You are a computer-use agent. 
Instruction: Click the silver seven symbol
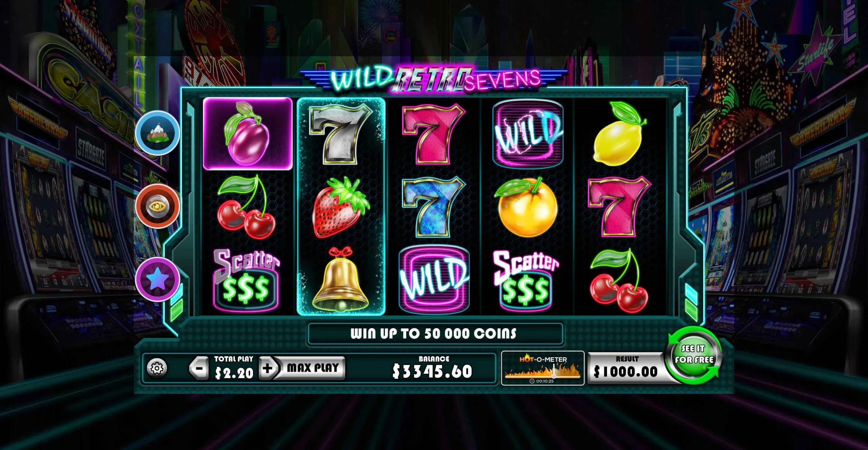(x=340, y=134)
